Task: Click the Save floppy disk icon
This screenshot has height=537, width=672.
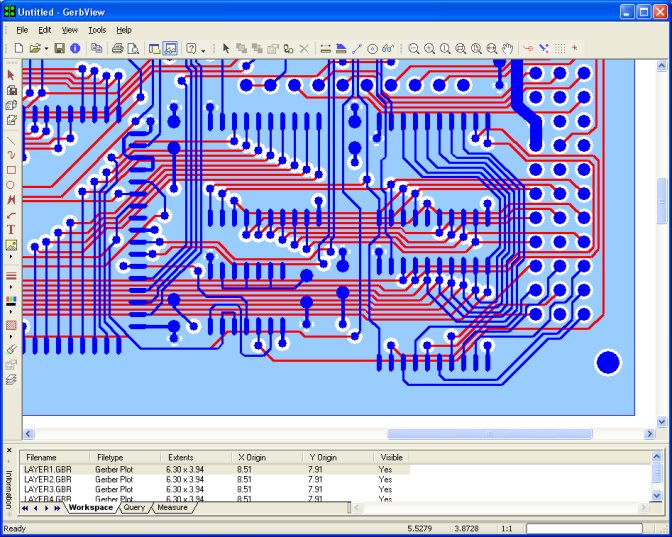Action: tap(60, 48)
